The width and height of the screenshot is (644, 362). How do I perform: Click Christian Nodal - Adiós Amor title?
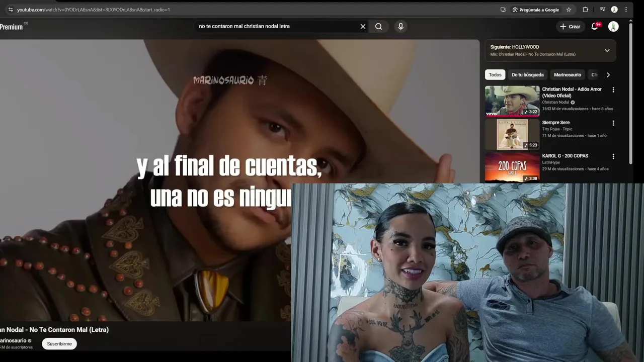(572, 93)
